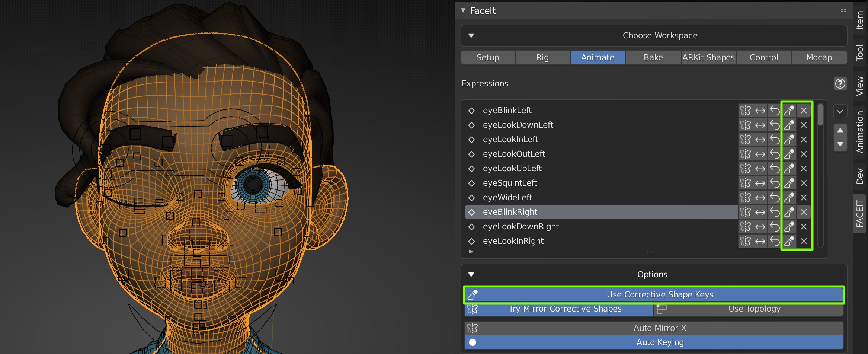868x354 pixels.
Task: Open the Mocap workspace tab
Action: [x=819, y=58]
